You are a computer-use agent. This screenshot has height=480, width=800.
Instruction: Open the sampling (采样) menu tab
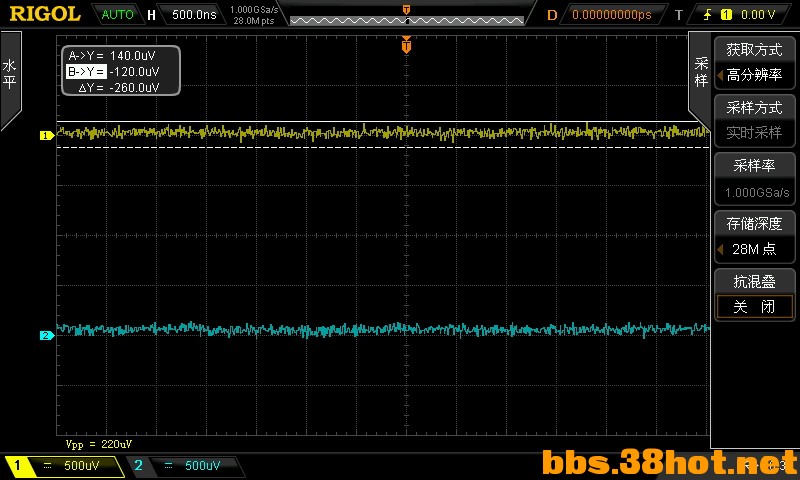(x=701, y=72)
